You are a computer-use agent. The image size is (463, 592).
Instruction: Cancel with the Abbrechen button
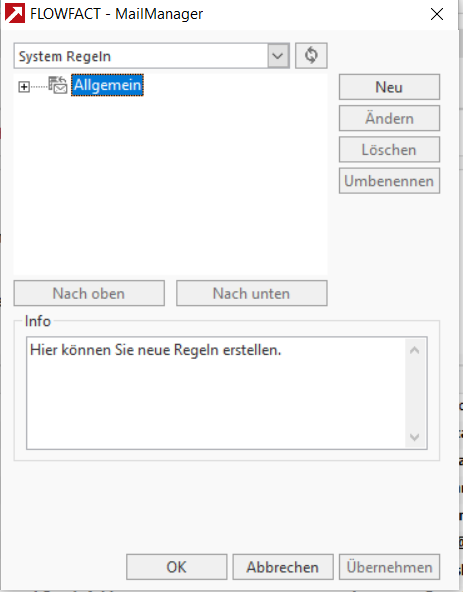[x=283, y=567]
